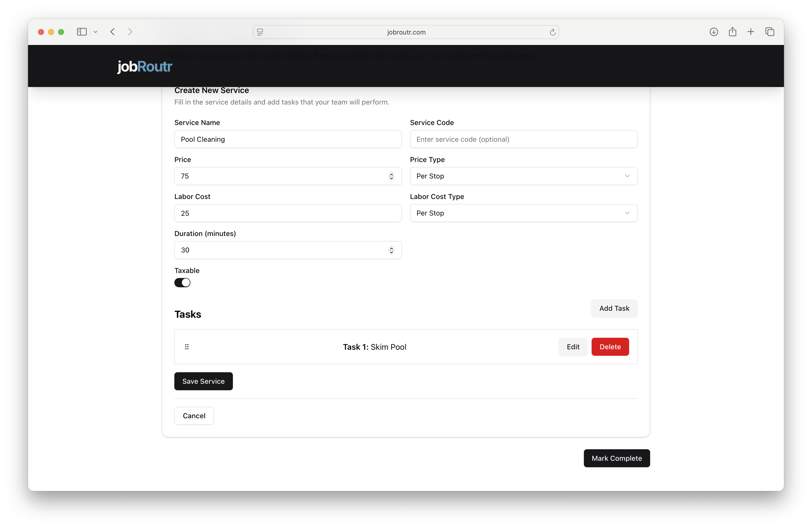Viewport: 812px width, 528px height.
Task: Open a new tab with the plus icon
Action: (751, 32)
